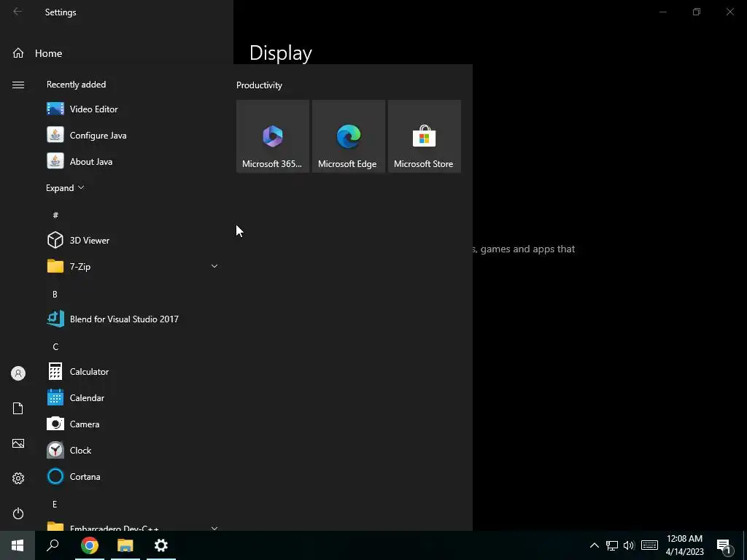Launch Blend for Visual Studio 2017
The width and height of the screenshot is (747, 560).
(x=132, y=319)
